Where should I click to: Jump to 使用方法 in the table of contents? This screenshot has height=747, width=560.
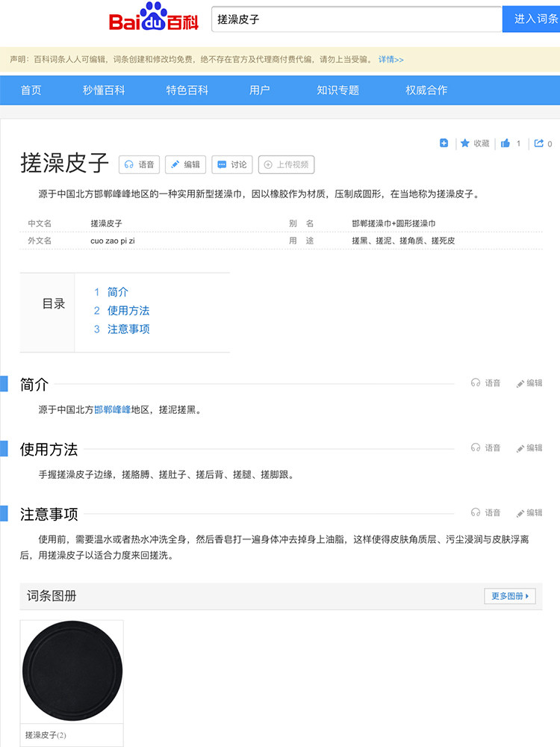[x=128, y=311]
